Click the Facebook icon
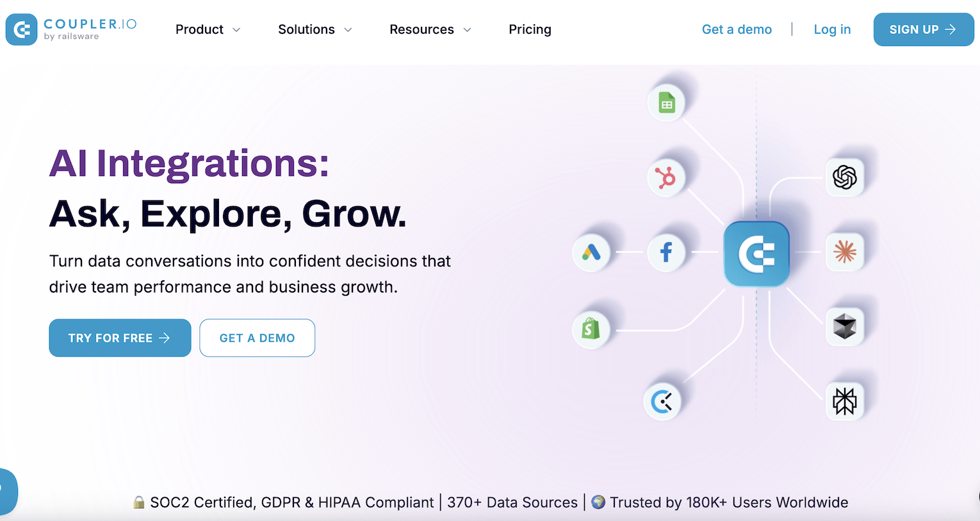The height and width of the screenshot is (521, 980). point(666,252)
